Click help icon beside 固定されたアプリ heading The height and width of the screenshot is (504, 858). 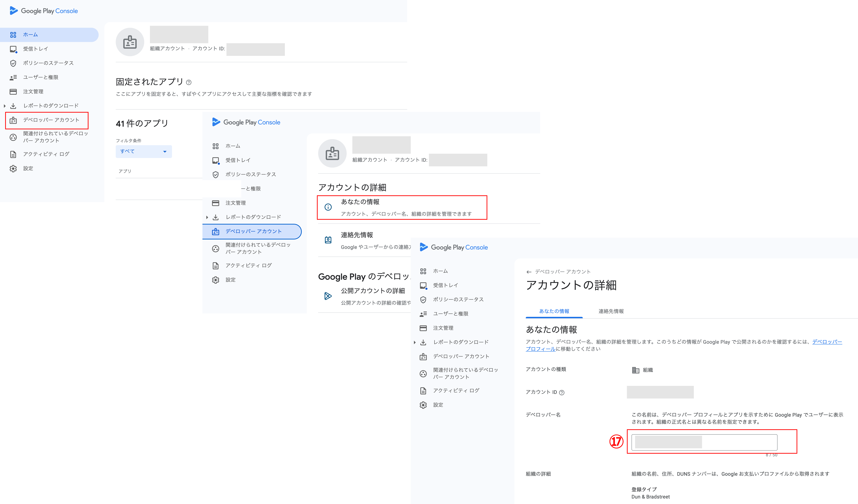(189, 82)
